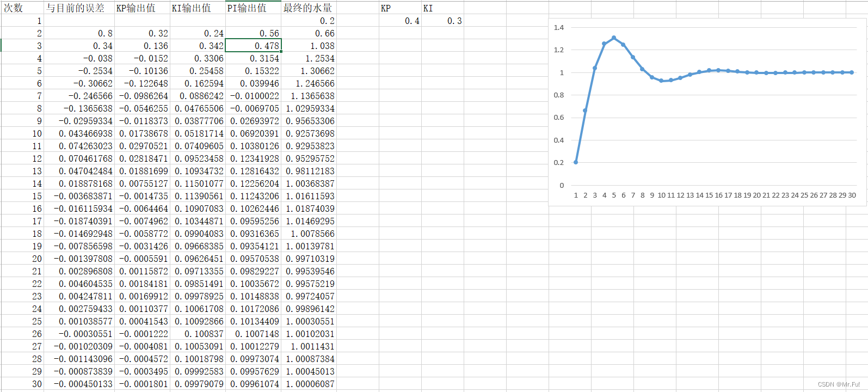Select row number 15 in the 次数 column
The image size is (868, 392).
coord(22,196)
